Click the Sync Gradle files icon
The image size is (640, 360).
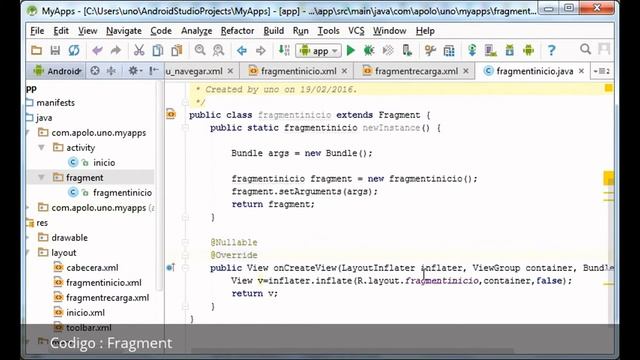[x=472, y=50]
